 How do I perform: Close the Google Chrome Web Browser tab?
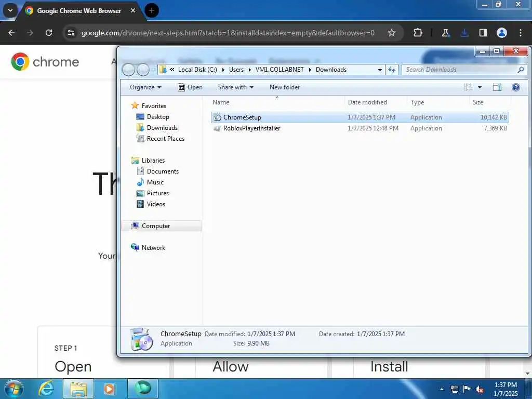pyautogui.click(x=133, y=10)
